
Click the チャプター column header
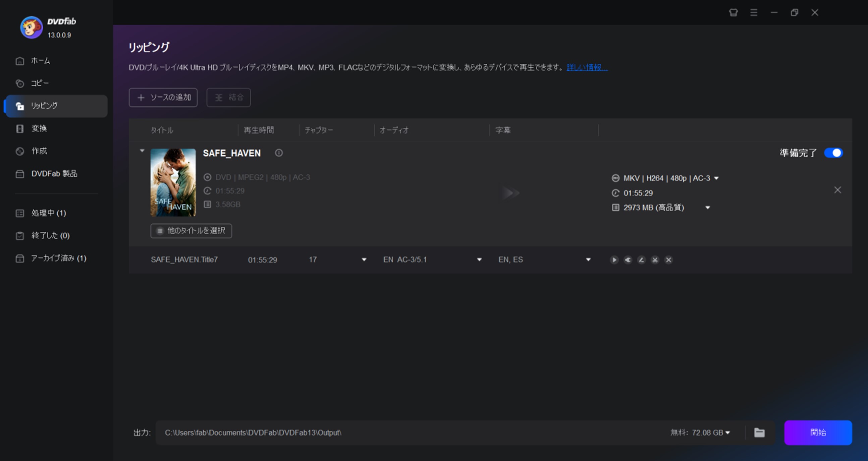click(319, 130)
